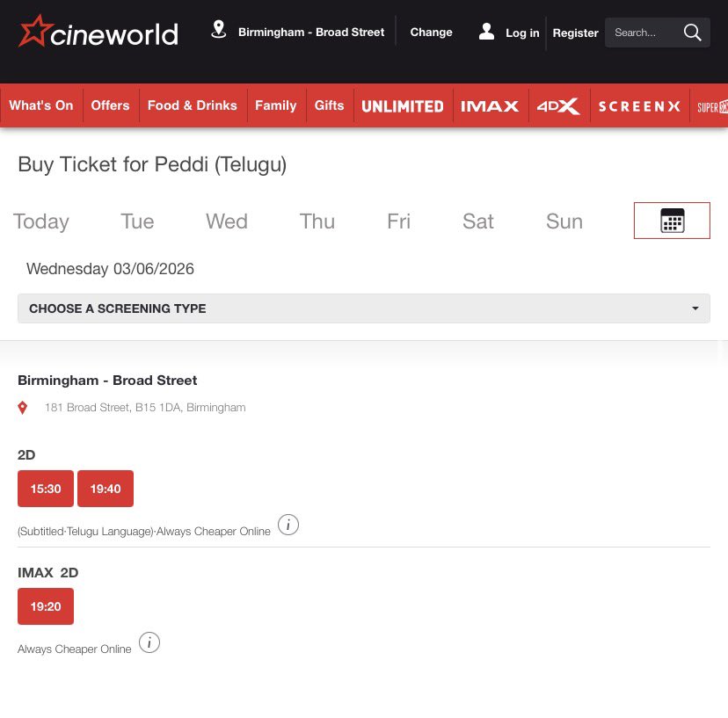This screenshot has width=728, height=718.
Task: Open the Food & Drinks menu
Action: coord(193,105)
